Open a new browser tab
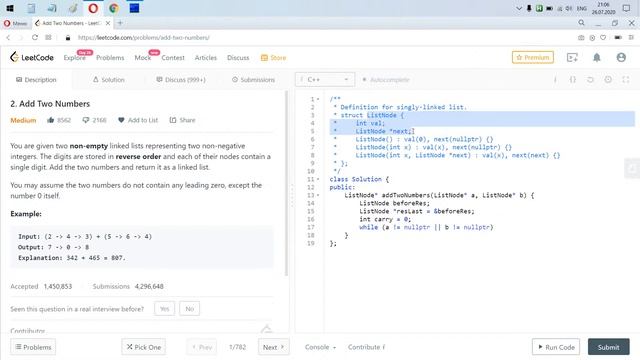 120,23
